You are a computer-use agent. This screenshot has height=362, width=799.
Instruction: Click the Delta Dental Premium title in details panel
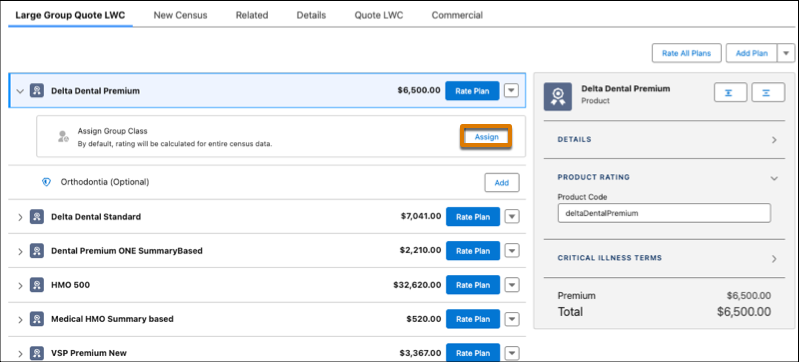(626, 89)
